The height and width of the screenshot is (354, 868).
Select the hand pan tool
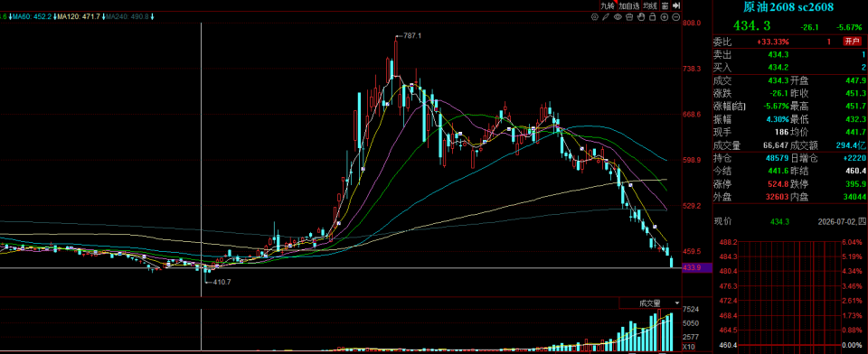point(641,16)
